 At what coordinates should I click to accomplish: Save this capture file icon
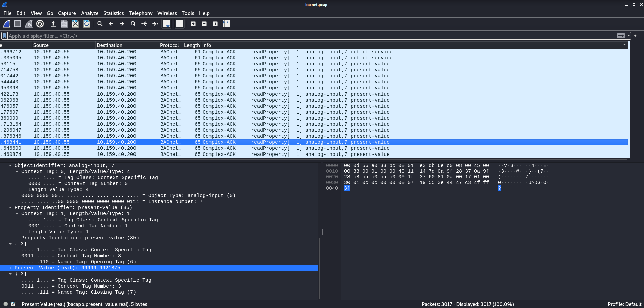pos(64,24)
